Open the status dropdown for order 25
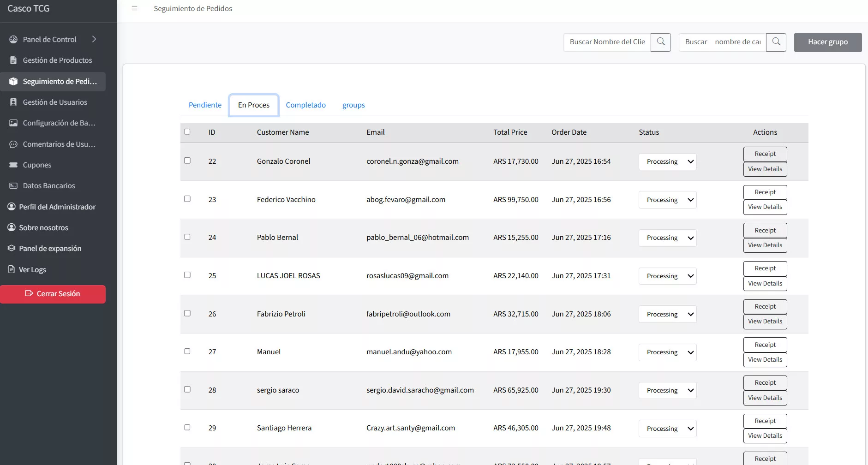The image size is (868, 465). click(667, 276)
